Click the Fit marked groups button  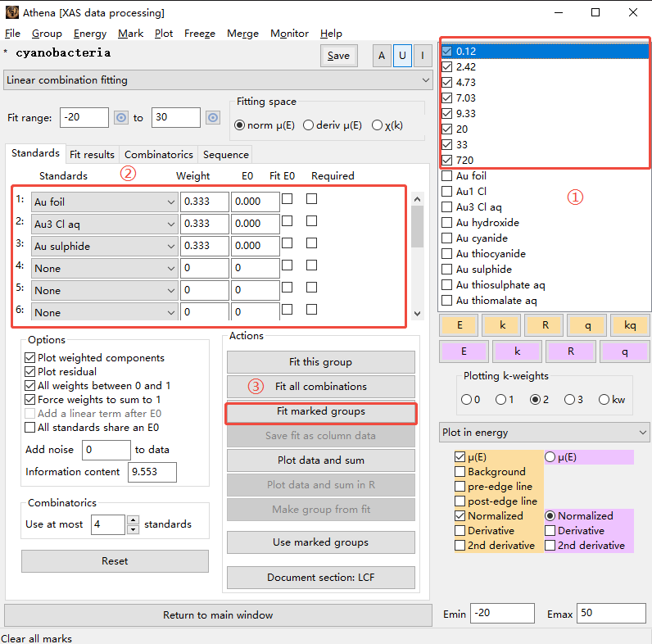tap(320, 411)
